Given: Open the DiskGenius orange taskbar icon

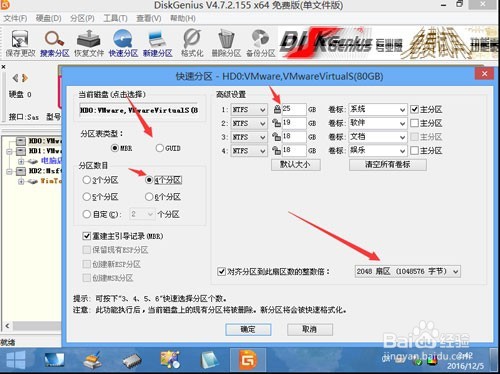Looking at the screenshot, I should tap(248, 360).
